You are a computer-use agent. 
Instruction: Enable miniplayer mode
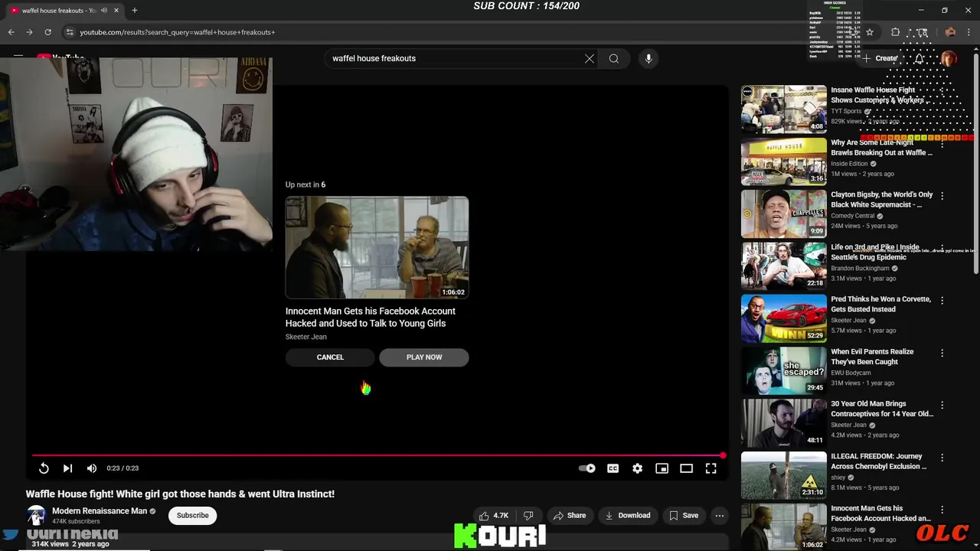click(661, 468)
